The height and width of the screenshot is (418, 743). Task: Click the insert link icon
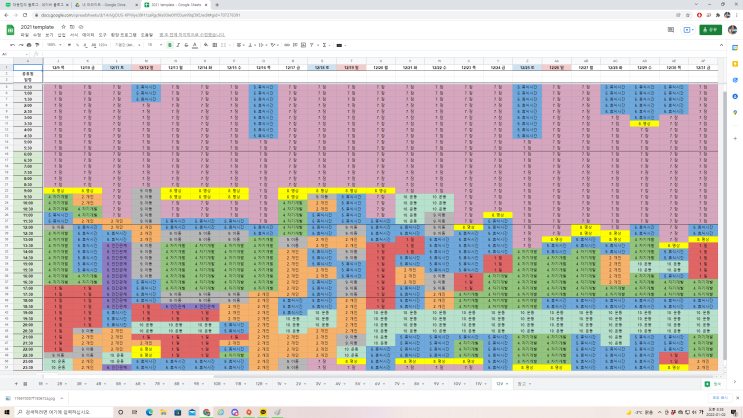coord(287,45)
